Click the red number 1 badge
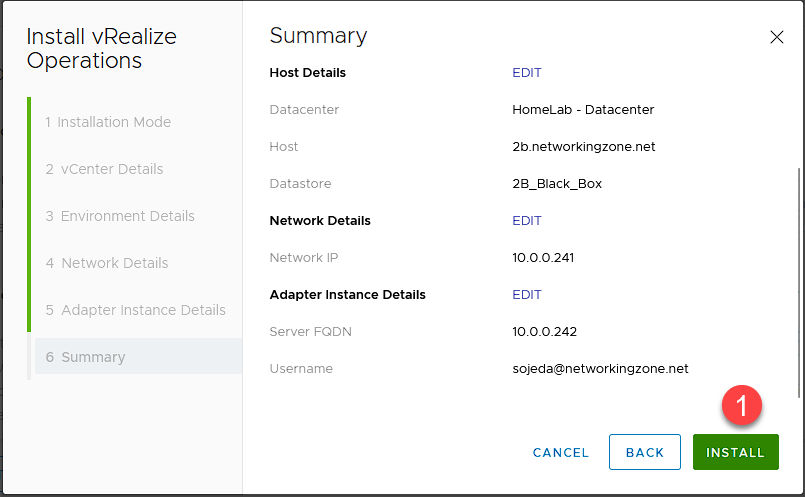805x497 pixels. coord(741,406)
